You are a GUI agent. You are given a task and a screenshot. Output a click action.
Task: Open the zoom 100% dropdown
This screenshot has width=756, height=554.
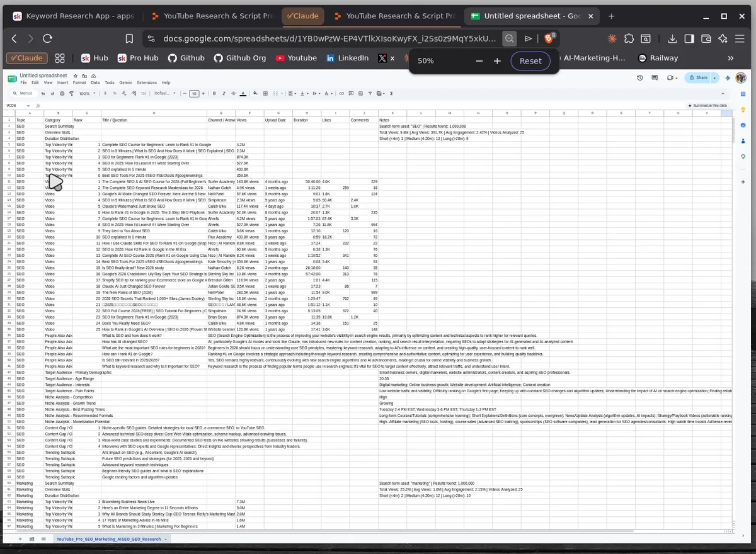pyautogui.click(x=88, y=93)
